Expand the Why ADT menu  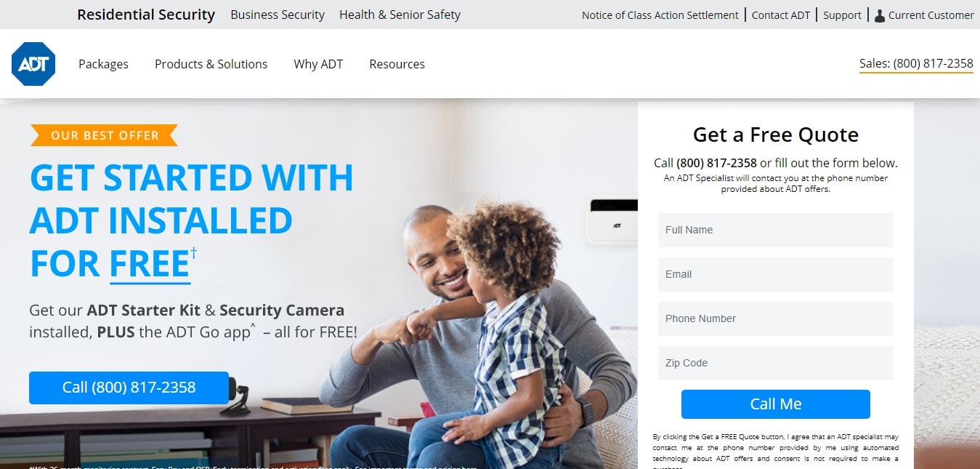click(318, 64)
